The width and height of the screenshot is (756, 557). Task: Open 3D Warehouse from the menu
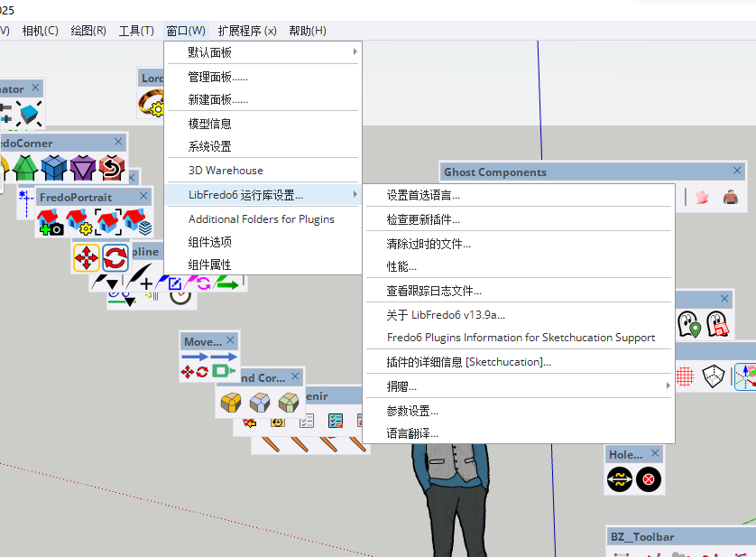click(x=226, y=170)
